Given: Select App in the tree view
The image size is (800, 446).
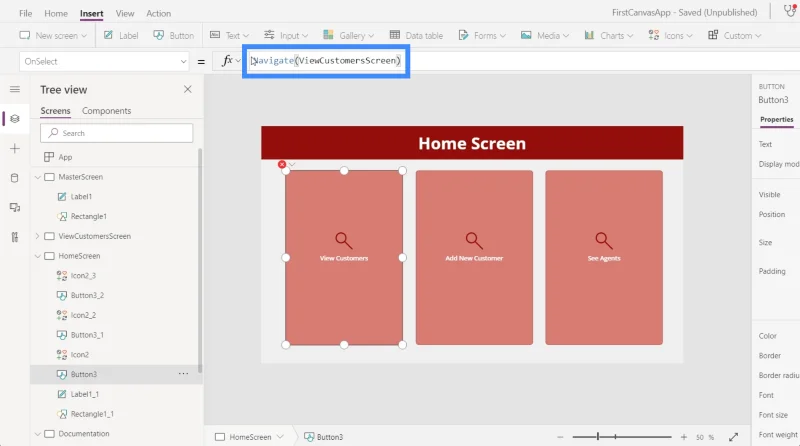Looking at the screenshot, I should pyautogui.click(x=65, y=157).
